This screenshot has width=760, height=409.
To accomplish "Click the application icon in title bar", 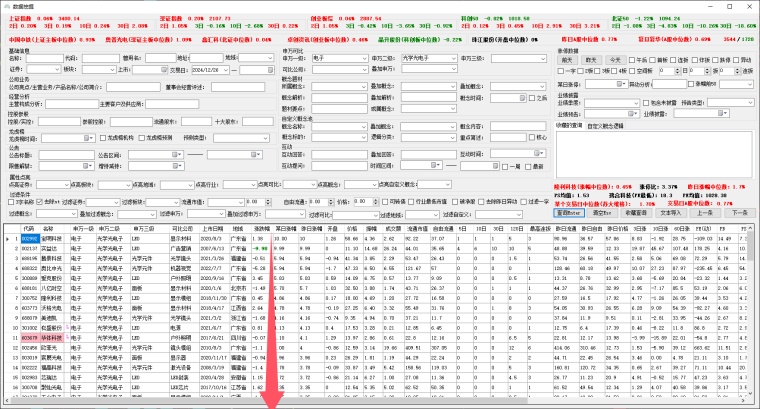I will [7, 6].
